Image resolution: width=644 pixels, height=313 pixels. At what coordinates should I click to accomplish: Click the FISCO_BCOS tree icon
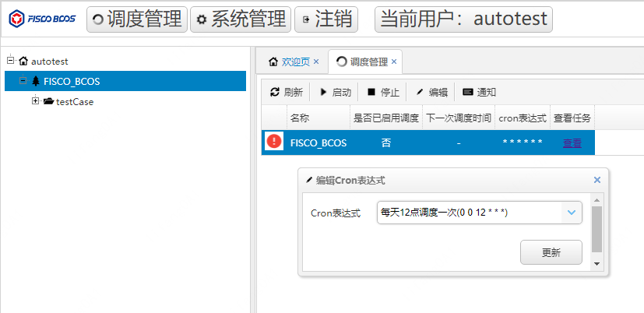(x=36, y=81)
